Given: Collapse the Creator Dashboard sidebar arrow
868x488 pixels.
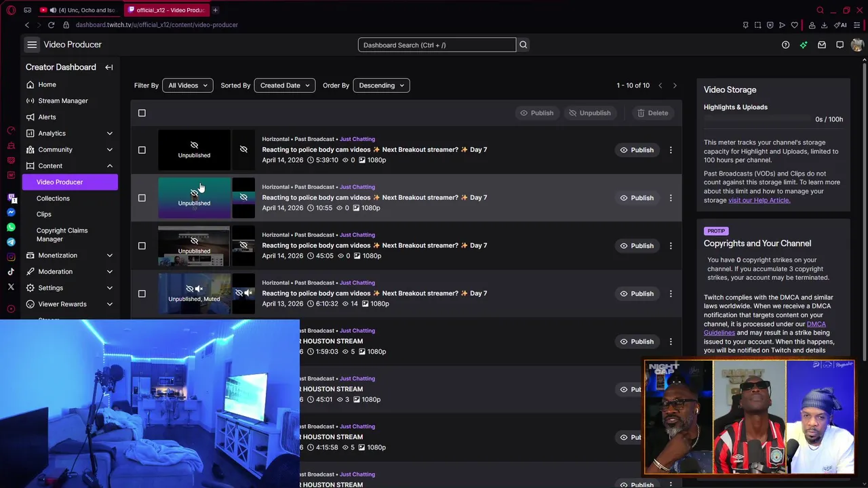Looking at the screenshot, I should pos(108,67).
